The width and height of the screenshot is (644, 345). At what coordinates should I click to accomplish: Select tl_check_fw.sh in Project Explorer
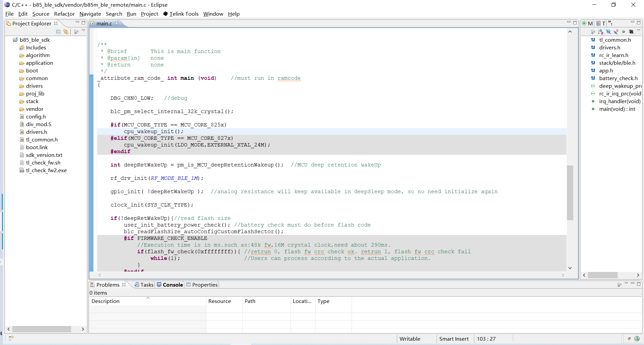tap(43, 162)
